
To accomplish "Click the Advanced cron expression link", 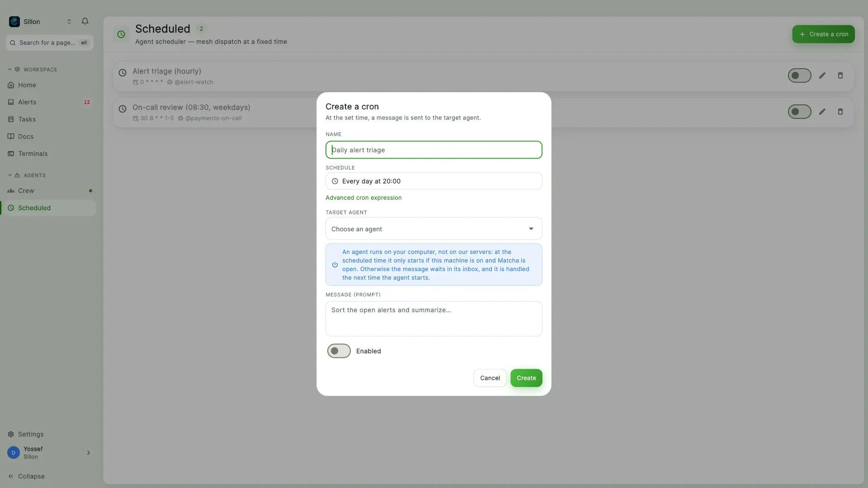I will pos(363,198).
